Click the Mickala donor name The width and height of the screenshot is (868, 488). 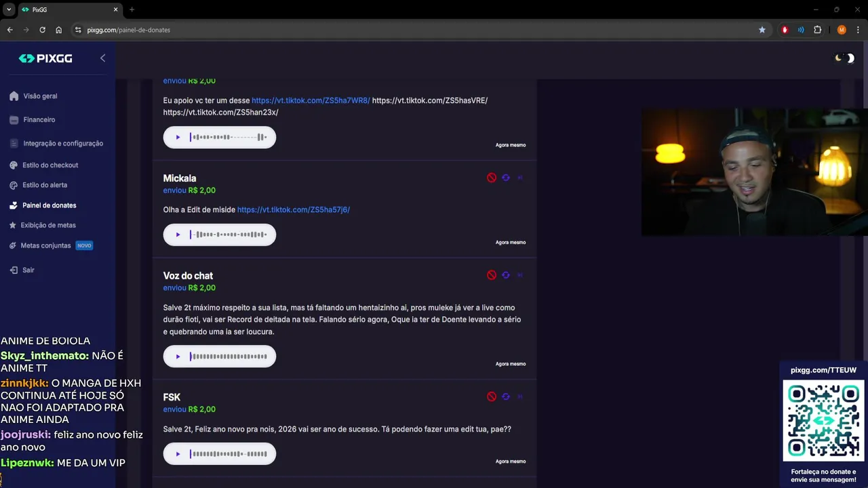180,178
